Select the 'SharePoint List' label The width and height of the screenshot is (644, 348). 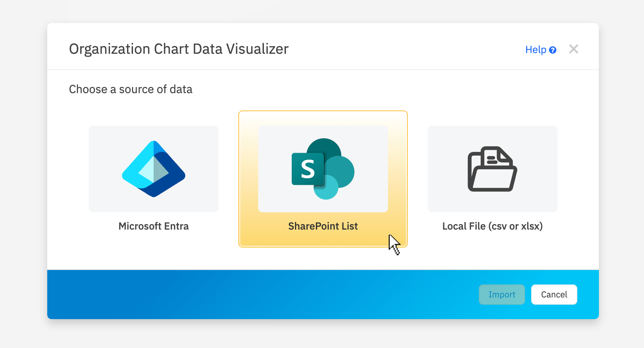(x=323, y=226)
